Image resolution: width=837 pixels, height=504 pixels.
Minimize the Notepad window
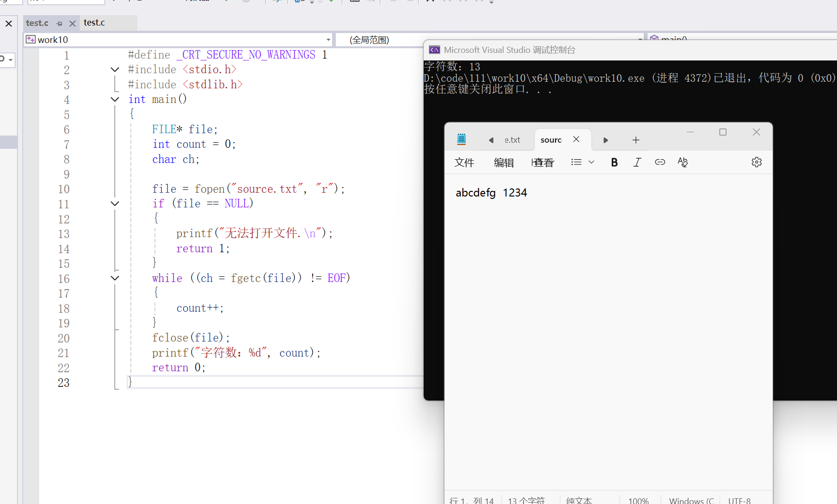click(x=690, y=132)
